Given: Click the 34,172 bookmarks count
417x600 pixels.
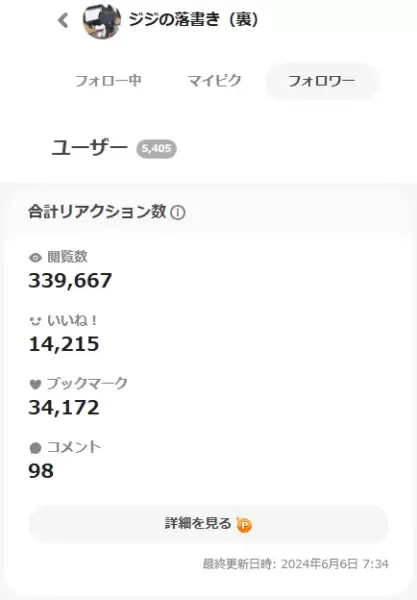Looking at the screenshot, I should pyautogui.click(x=64, y=407).
